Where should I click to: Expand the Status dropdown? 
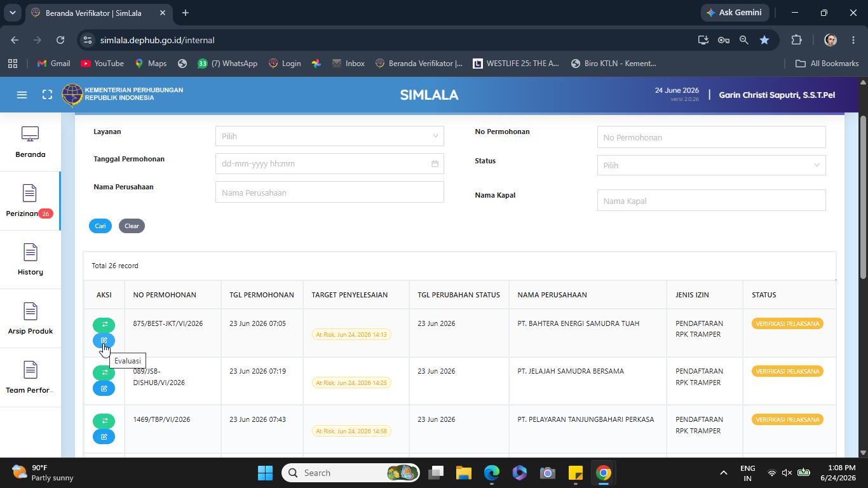(x=711, y=165)
